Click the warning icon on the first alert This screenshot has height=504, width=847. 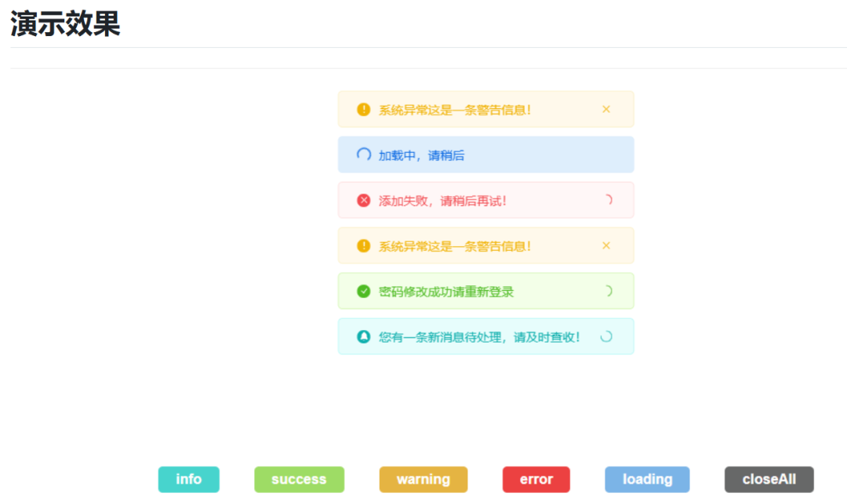tap(363, 109)
